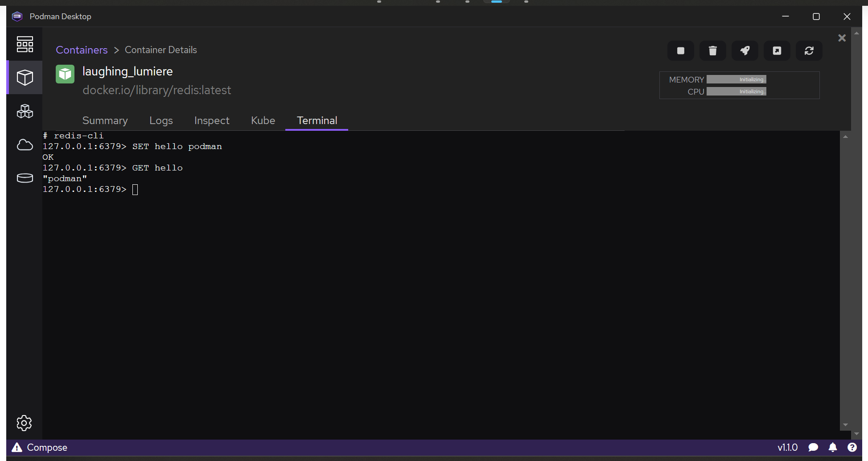Click the Compose status bar label
The height and width of the screenshot is (461, 868).
47,447
